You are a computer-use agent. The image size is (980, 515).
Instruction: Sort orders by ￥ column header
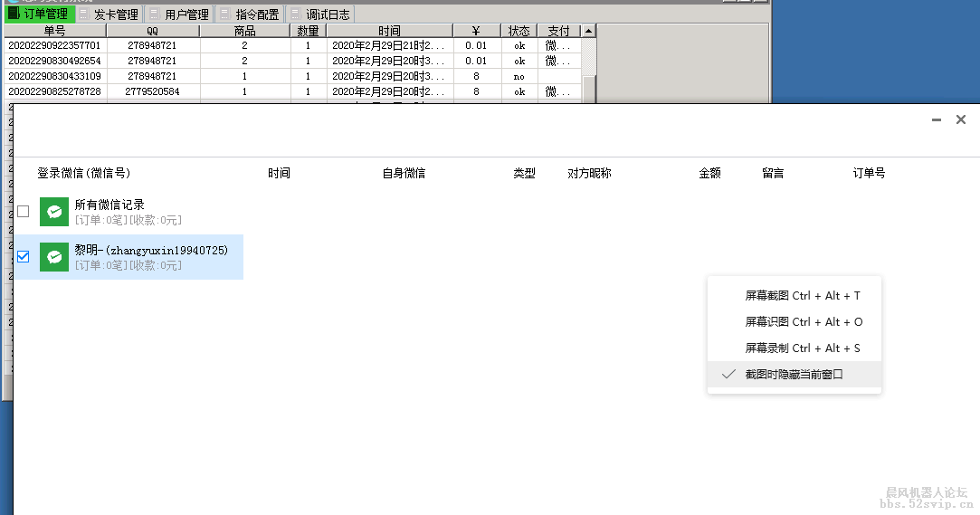(x=477, y=31)
